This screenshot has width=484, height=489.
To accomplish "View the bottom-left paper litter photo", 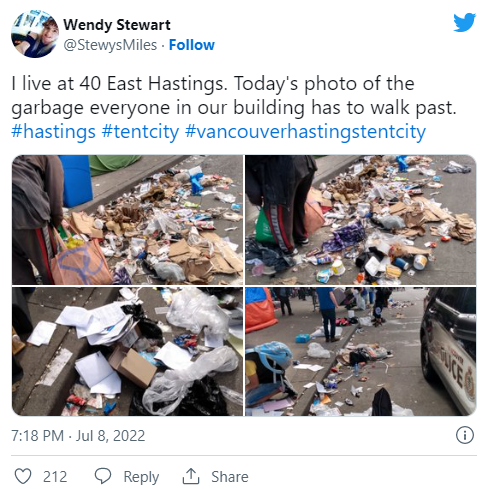I will tap(127, 351).
